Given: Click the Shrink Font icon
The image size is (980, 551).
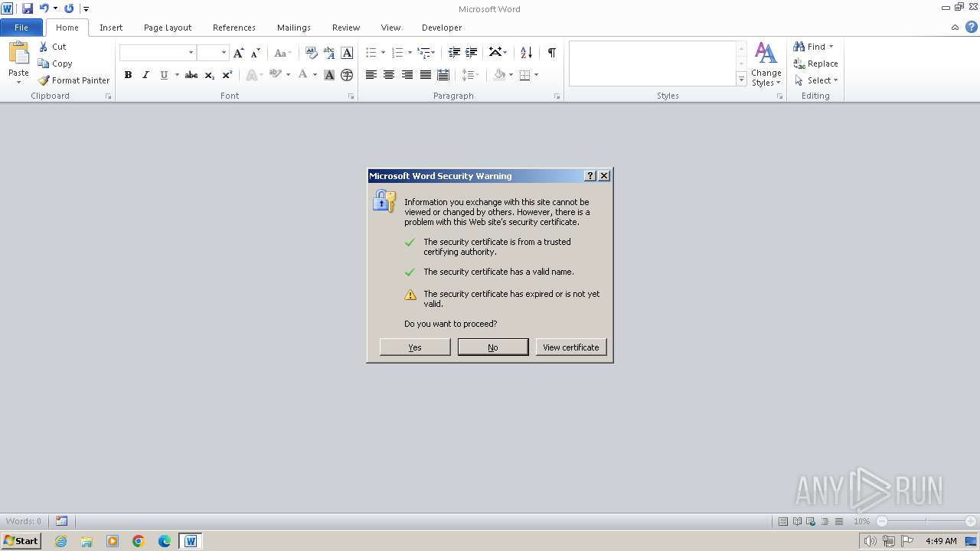Looking at the screenshot, I should coord(256,53).
